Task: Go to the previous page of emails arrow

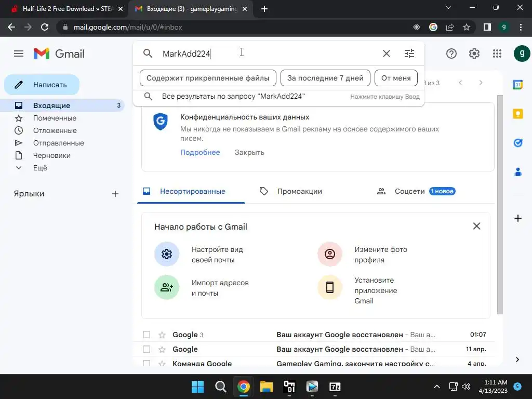Action: click(x=460, y=83)
